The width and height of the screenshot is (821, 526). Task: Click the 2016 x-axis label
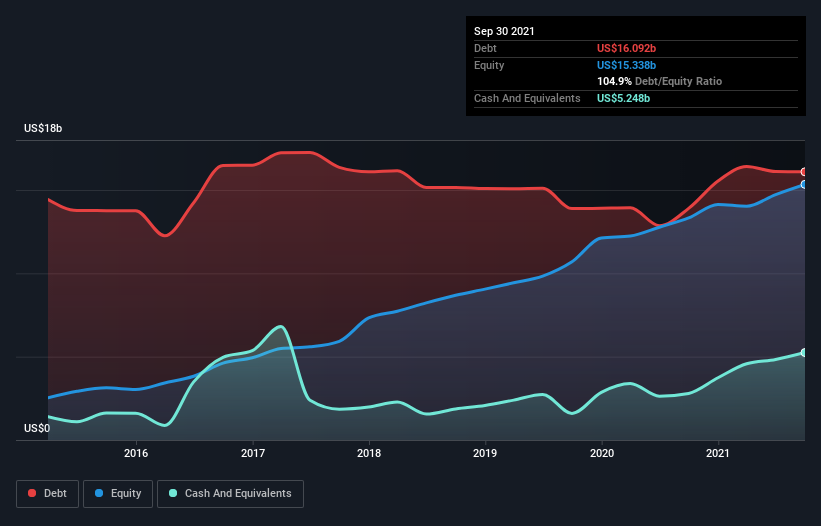coord(136,453)
